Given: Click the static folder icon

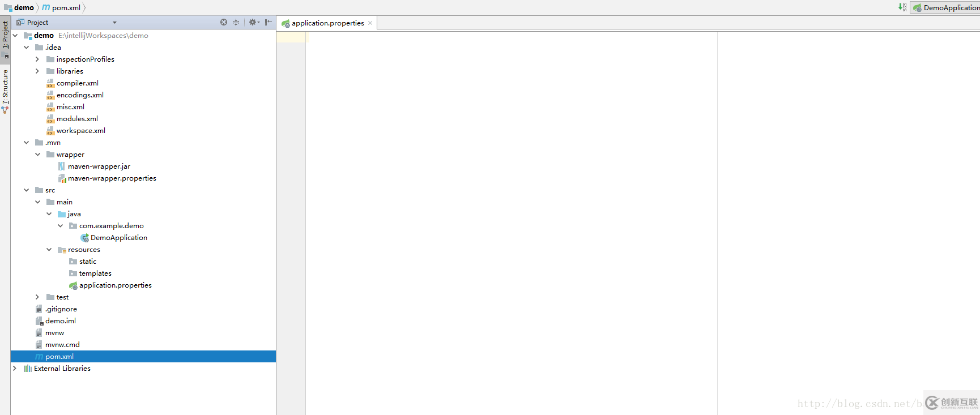Looking at the screenshot, I should click(73, 261).
